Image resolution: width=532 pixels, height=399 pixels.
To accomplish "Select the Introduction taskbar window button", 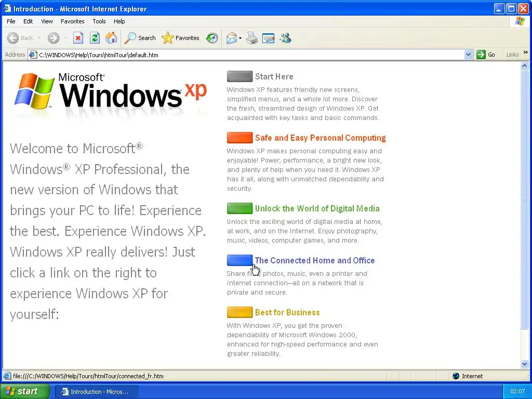I will (96, 392).
